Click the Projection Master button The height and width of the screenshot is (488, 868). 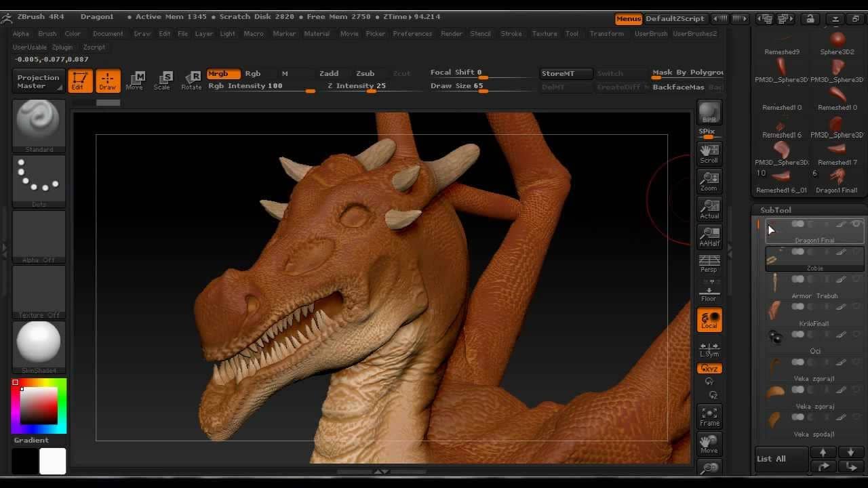pos(39,81)
